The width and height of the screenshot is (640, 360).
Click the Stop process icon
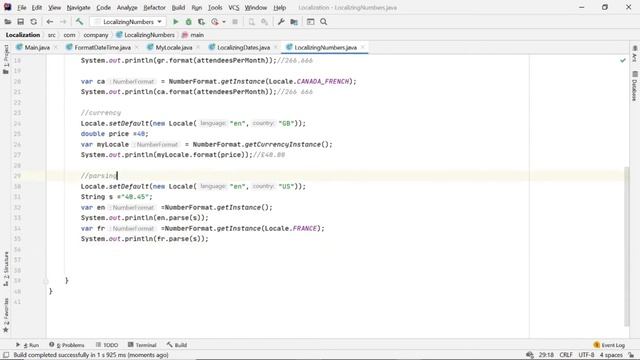[235, 22]
